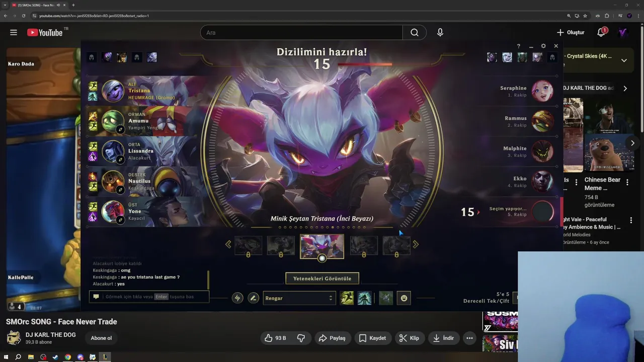Download video using İndir button
This screenshot has height=362, width=644.
pos(443,338)
